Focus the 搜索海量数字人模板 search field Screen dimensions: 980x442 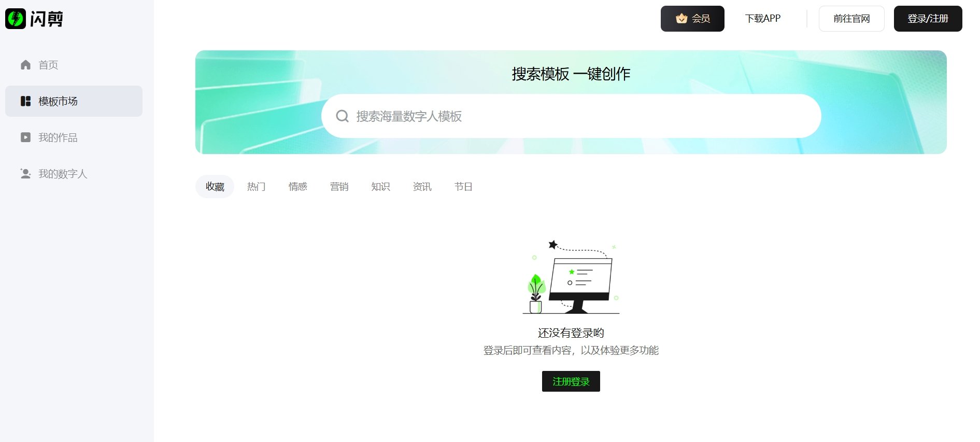click(x=580, y=116)
